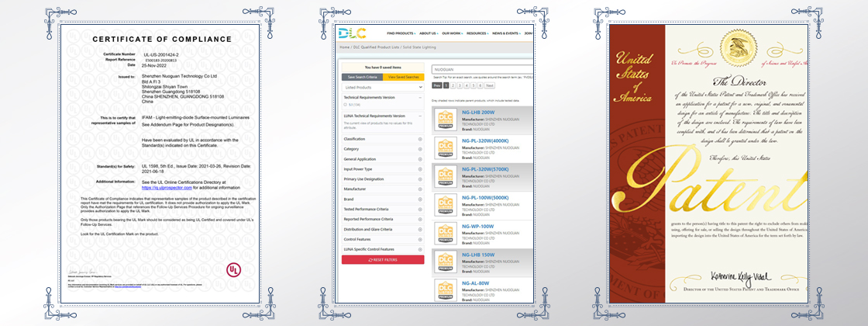The width and height of the screenshot is (868, 326).
Task: Expand the Primary Use Designation filter
Action: (x=420, y=179)
